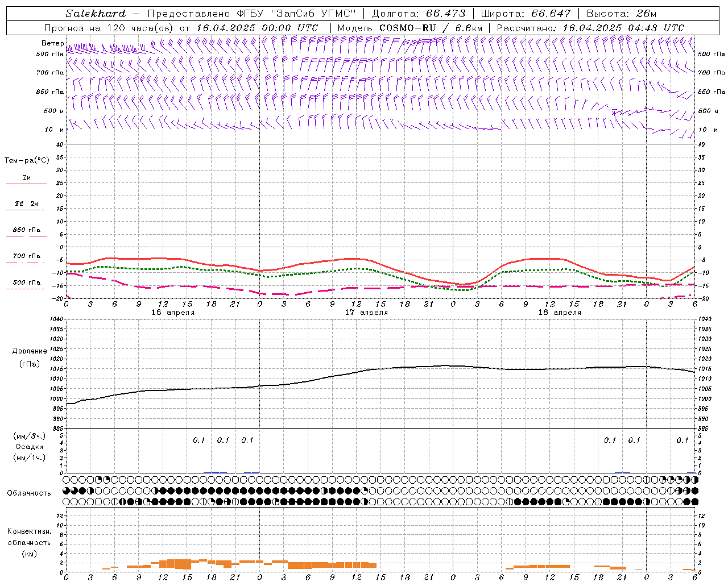Viewport: 728px width, 582px height.
Task: Click the blue precipitation bar on 16 April
Action: pos(214,472)
